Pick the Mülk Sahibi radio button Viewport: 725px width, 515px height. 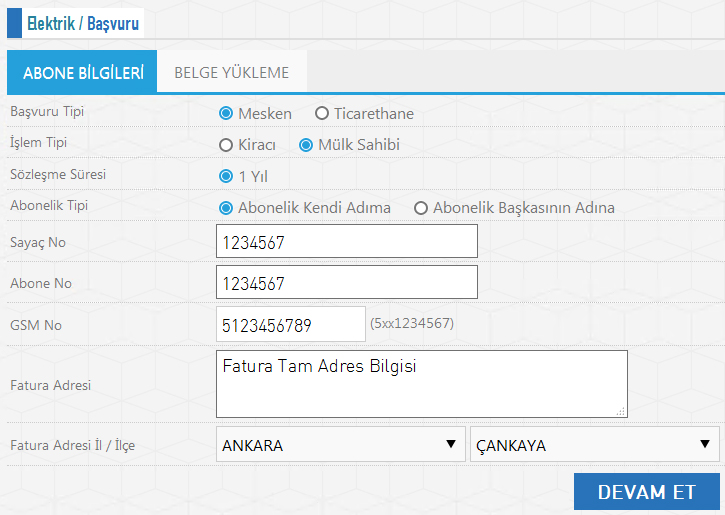pos(306,145)
